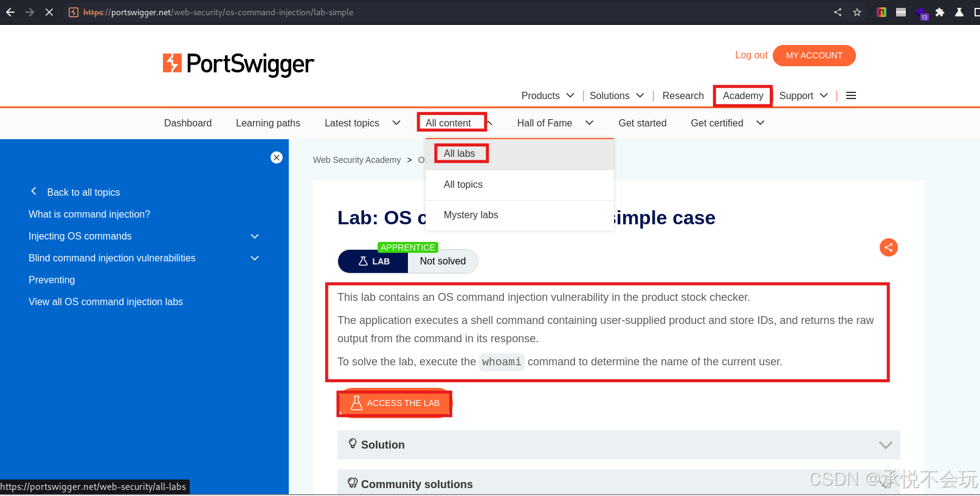This screenshot has height=496, width=980.
Task: Open What is command injection? link
Action: (x=89, y=214)
